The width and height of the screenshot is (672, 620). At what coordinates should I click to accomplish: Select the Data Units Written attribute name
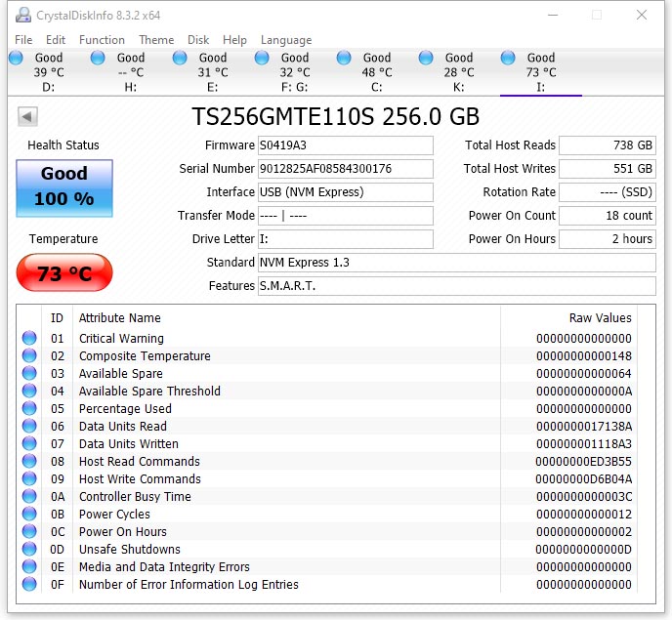pos(129,444)
